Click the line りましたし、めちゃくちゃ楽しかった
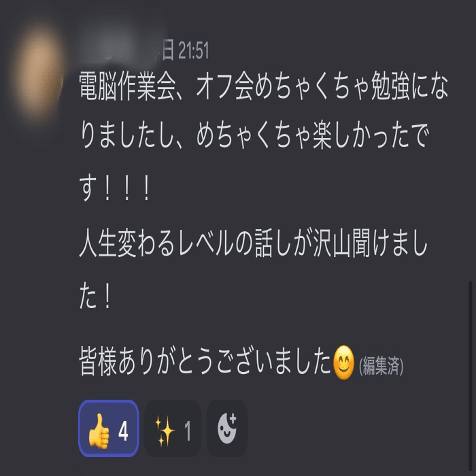Viewport: 476px width, 476px height. (x=254, y=135)
